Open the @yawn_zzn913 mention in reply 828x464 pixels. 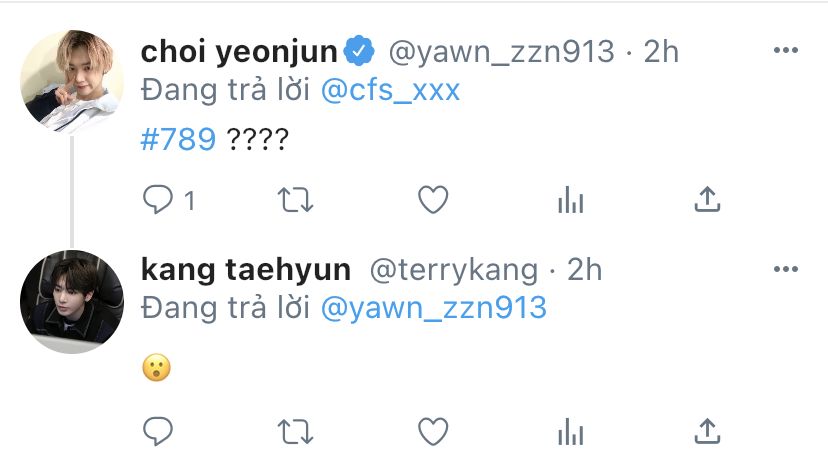pyautogui.click(x=433, y=307)
